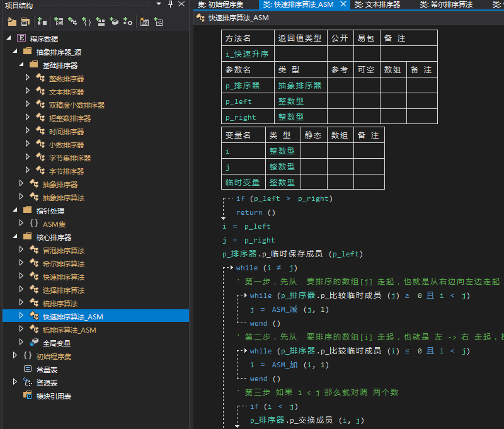Switch to the 类: 文本排序器 tab

click(x=377, y=4)
